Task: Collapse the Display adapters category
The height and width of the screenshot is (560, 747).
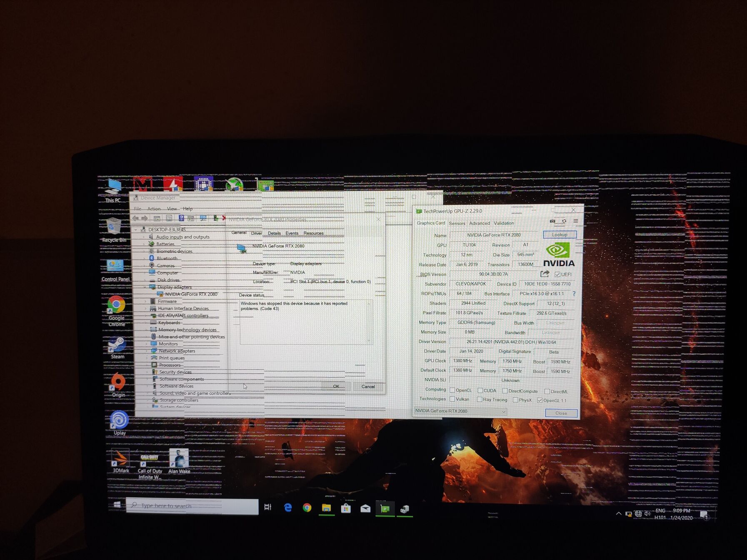Action: (145, 287)
